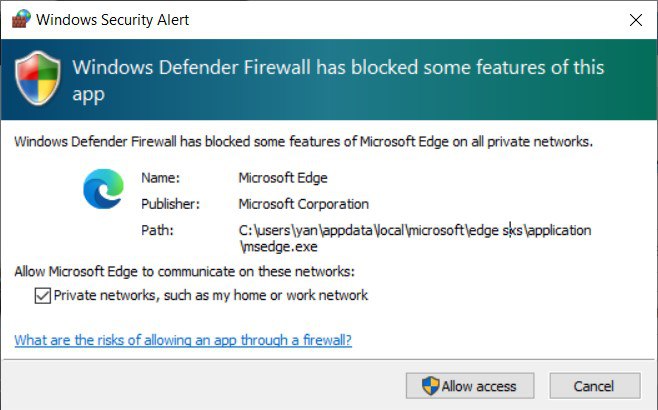Click the Publisher: label
658x410 pixels.
170,204
